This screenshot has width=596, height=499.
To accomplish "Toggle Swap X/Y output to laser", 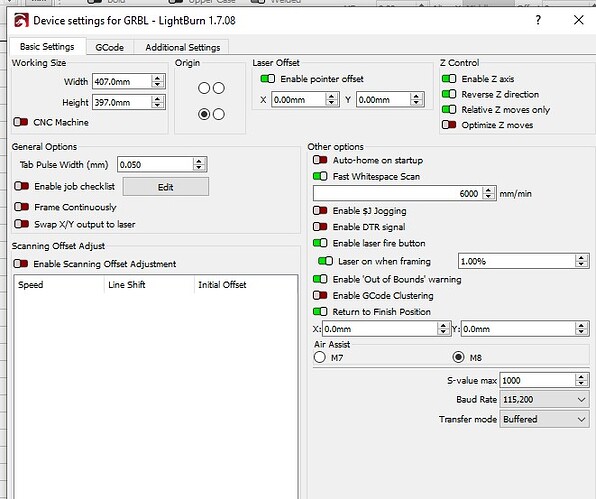I will click(x=22, y=224).
